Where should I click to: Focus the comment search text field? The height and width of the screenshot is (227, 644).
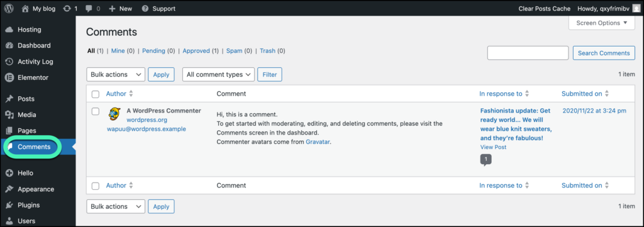(528, 53)
